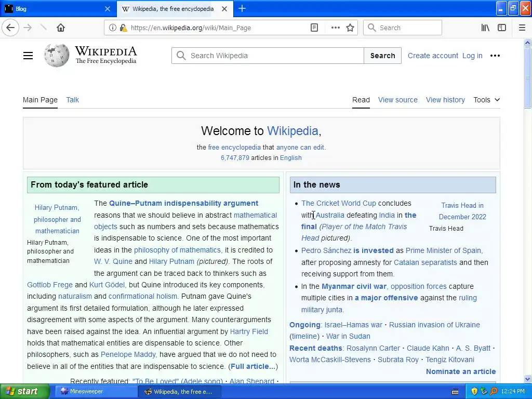
Task: Expand the Tools dropdown
Action: (x=486, y=100)
